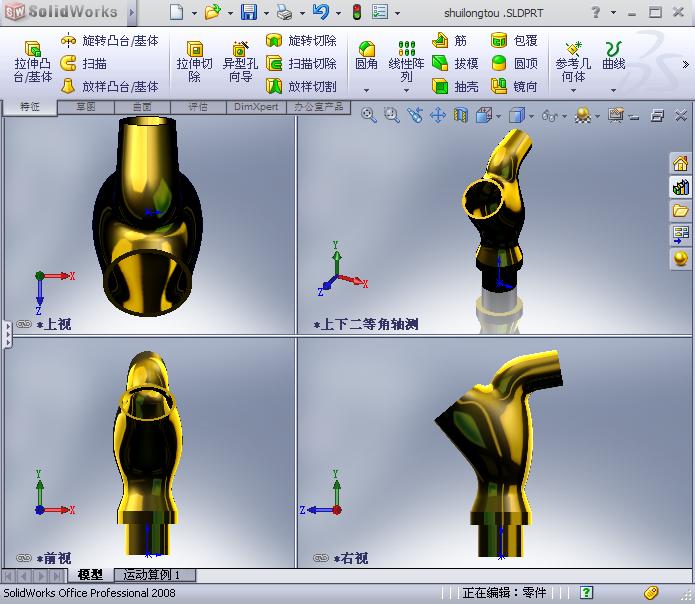Select 筋 rib tool

(449, 41)
